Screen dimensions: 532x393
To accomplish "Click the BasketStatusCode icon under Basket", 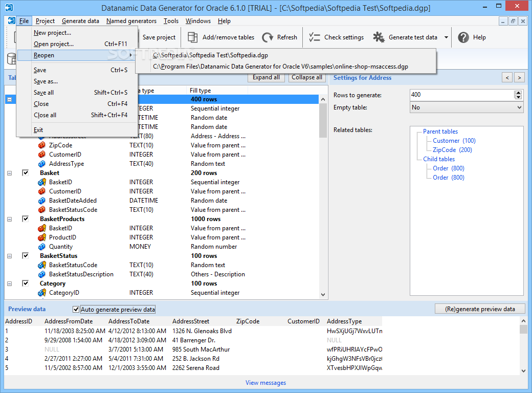I will [42, 210].
